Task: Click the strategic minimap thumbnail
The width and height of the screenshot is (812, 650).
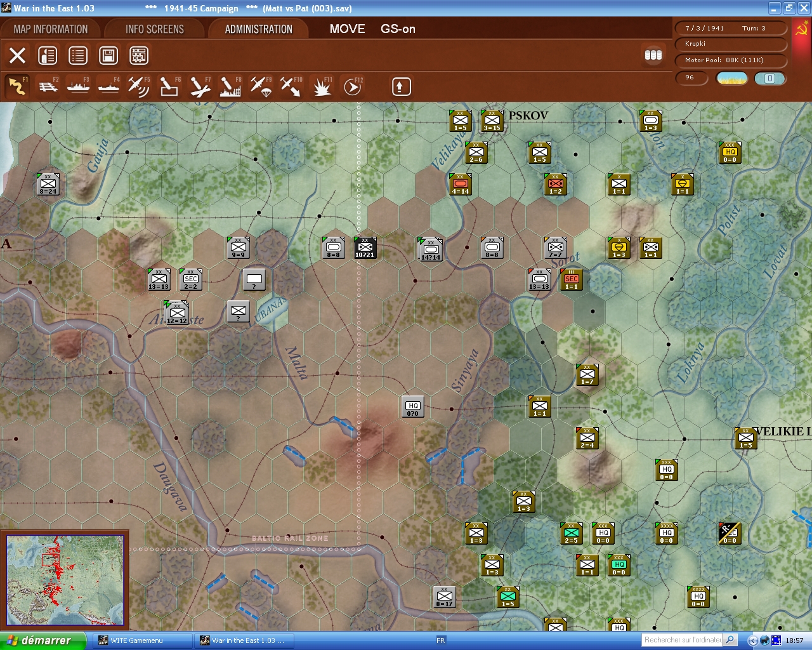Action: tap(65, 580)
